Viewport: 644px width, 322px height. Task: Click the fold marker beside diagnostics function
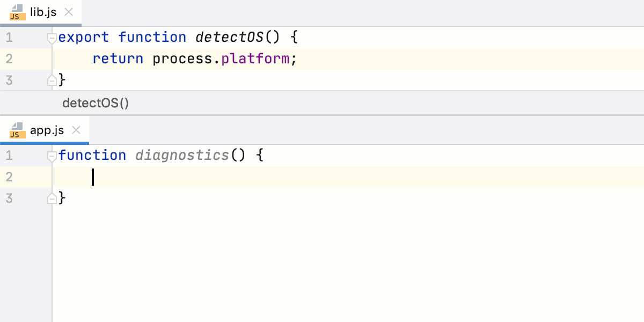(x=52, y=155)
